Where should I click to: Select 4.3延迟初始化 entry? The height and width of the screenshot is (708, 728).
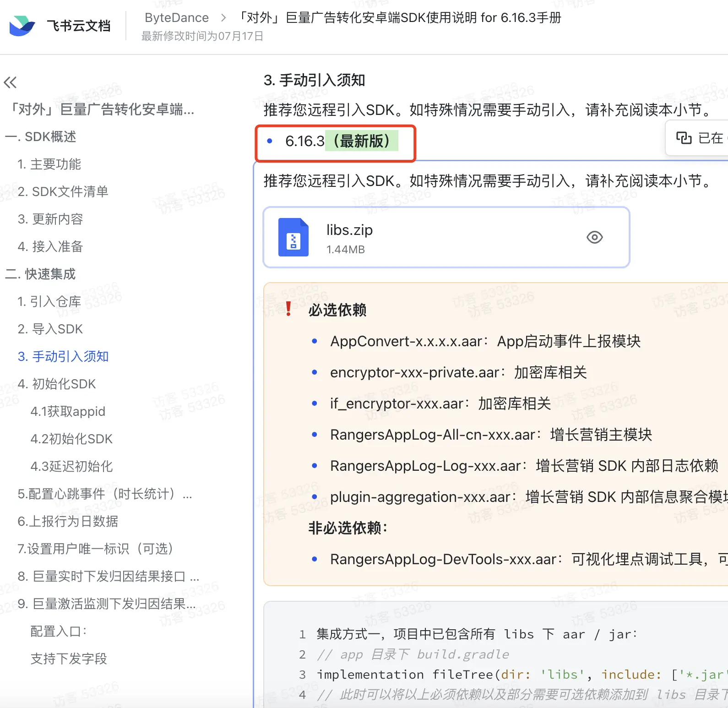[x=71, y=466]
